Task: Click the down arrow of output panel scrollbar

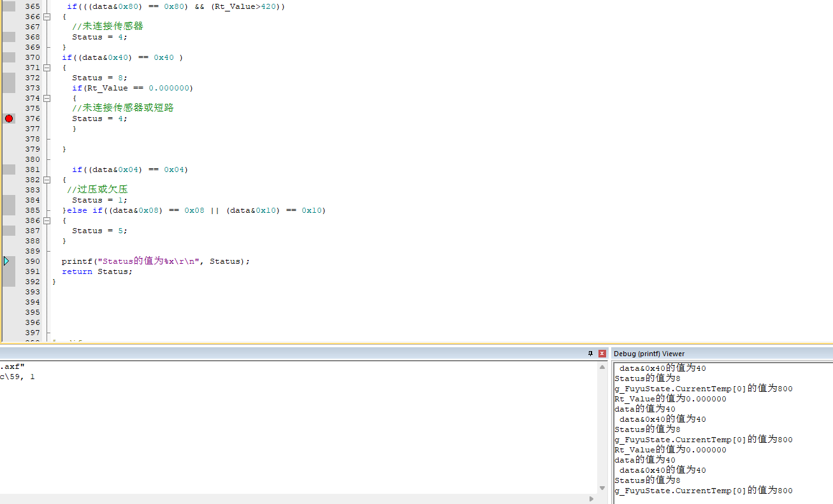Action: (602, 488)
